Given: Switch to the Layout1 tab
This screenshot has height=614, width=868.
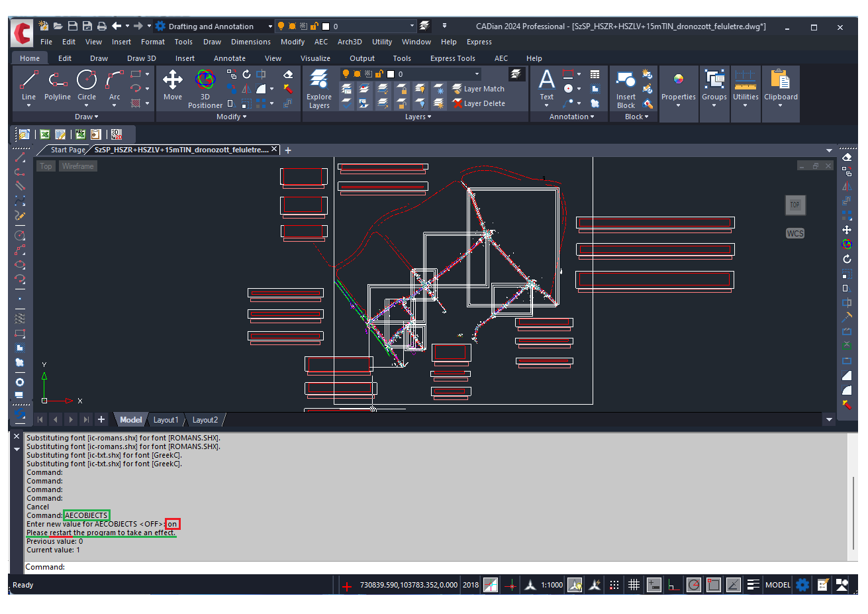Looking at the screenshot, I should (x=166, y=420).
